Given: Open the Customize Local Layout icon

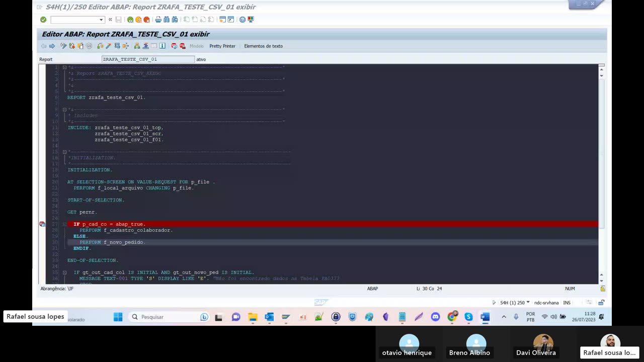Looking at the screenshot, I should pos(251,20).
